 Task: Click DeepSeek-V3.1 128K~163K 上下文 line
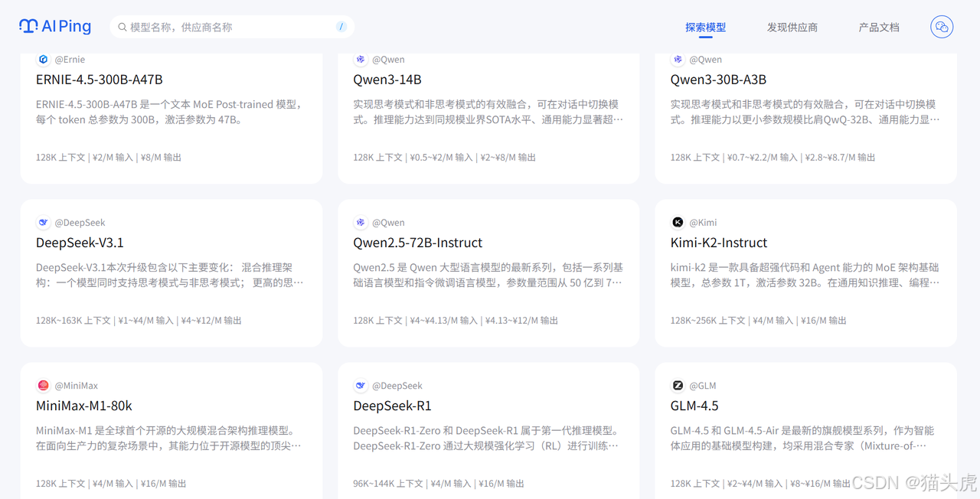click(73, 321)
